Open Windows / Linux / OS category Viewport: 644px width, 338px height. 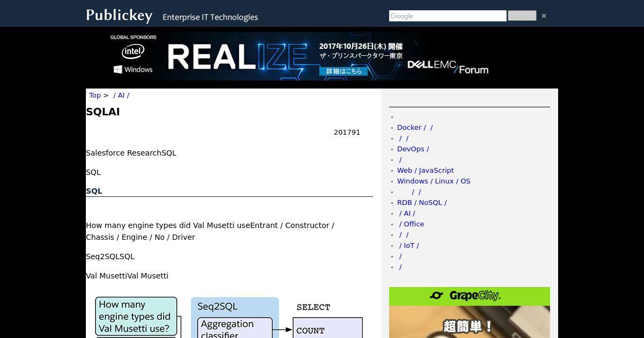pyautogui.click(x=434, y=181)
